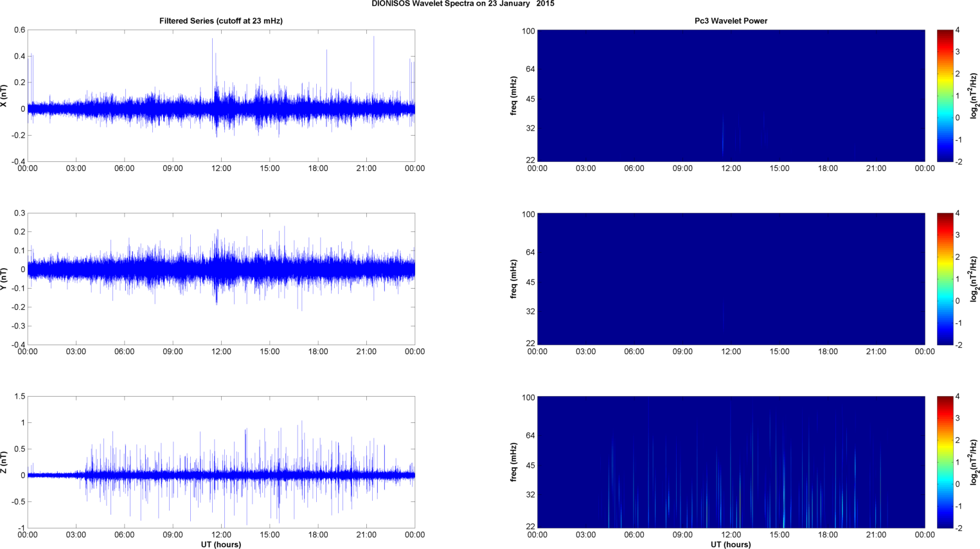Select the 'Pc3 Wavelet Power' heading
The width and height of the screenshot is (980, 549).
tap(731, 21)
